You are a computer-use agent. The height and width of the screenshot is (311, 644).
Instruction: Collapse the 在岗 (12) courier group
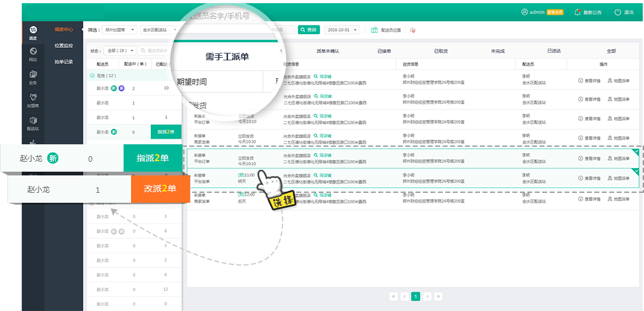click(x=92, y=75)
